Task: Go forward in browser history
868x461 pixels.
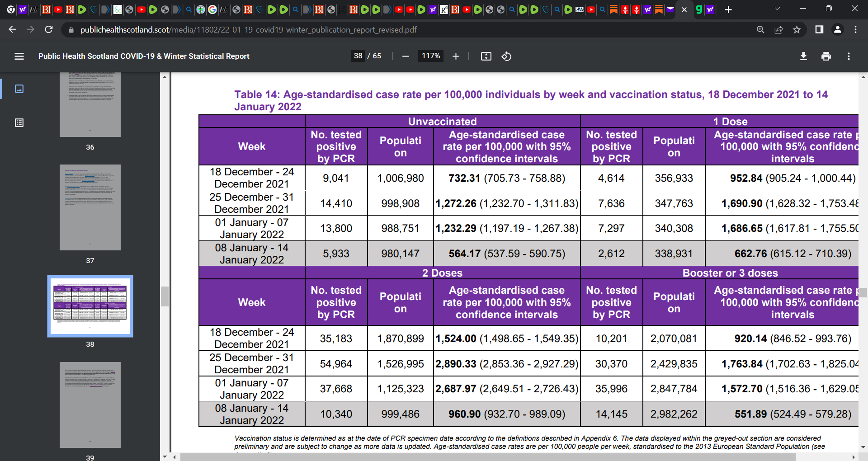Action: tap(30, 29)
